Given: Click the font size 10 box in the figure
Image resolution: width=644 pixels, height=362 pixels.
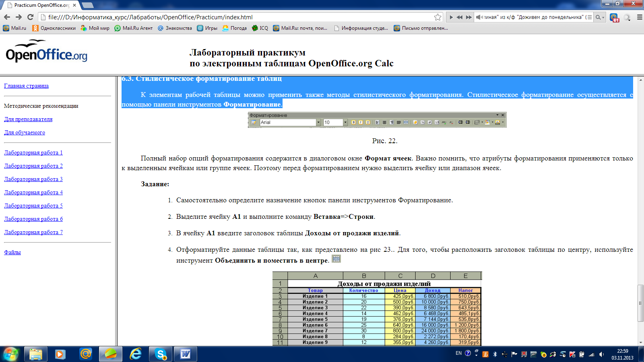Looking at the screenshot, I should click(x=335, y=122).
